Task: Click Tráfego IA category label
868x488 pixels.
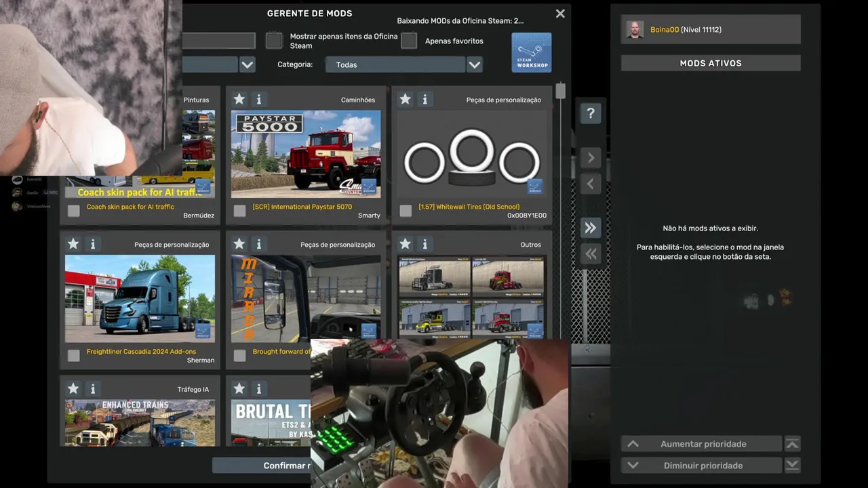Action: click(x=193, y=390)
